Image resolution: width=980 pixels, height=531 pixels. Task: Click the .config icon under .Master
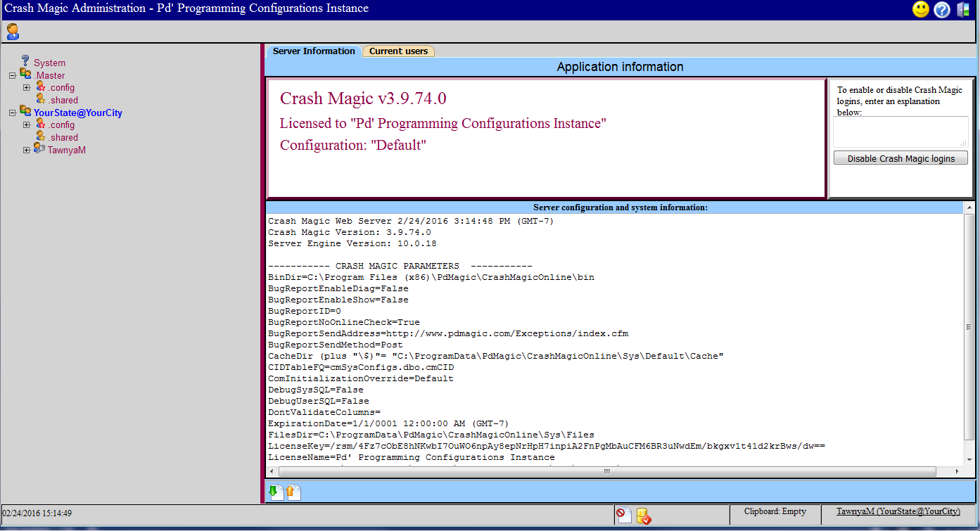pyautogui.click(x=41, y=87)
